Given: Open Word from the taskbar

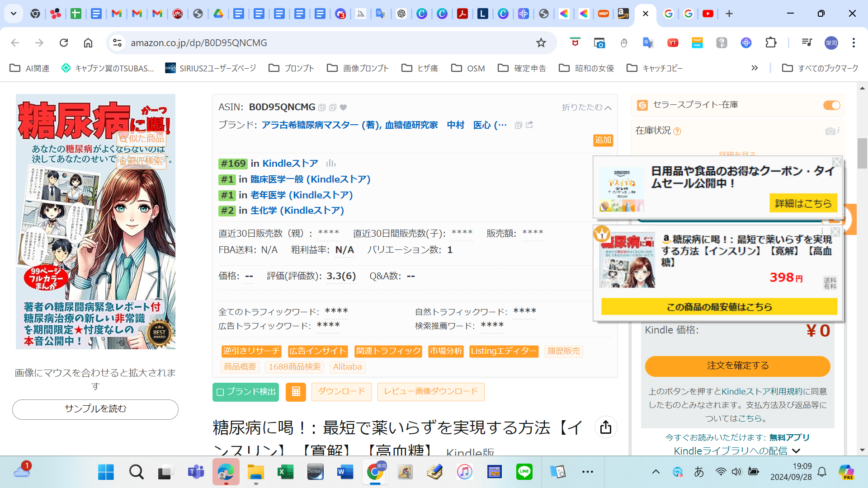Looking at the screenshot, I should (345, 472).
